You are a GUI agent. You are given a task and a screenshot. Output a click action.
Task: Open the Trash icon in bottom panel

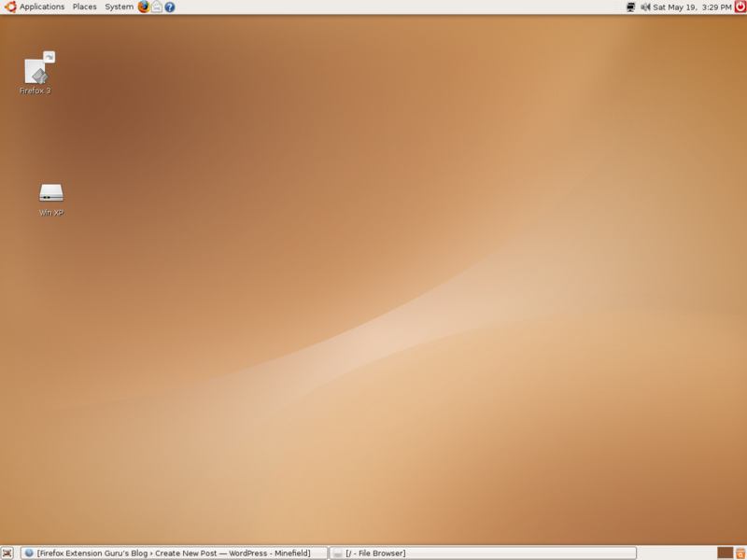tap(740, 553)
